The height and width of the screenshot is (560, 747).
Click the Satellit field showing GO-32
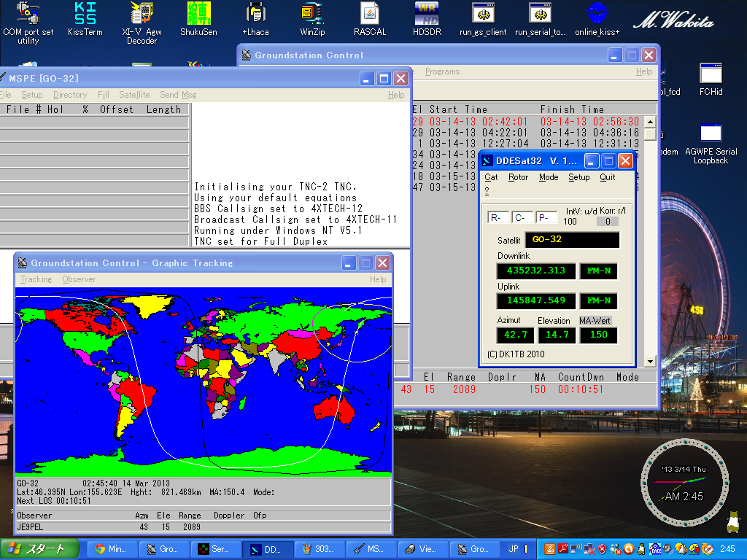tap(572, 239)
